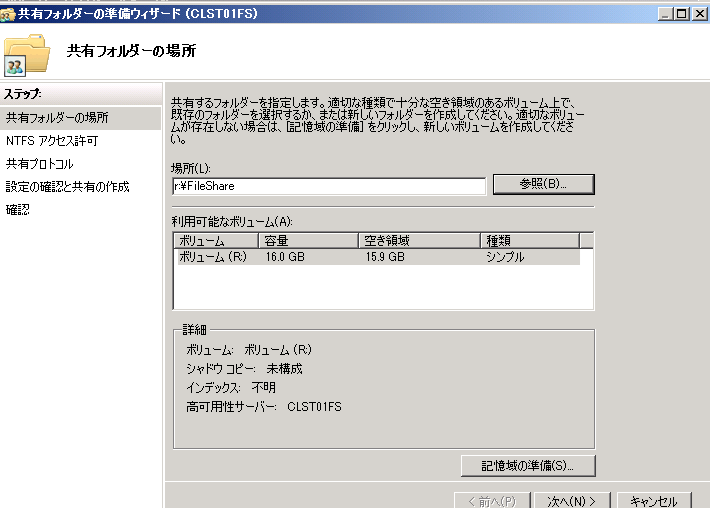Click the 15.9 GB free space cell

pos(385,257)
